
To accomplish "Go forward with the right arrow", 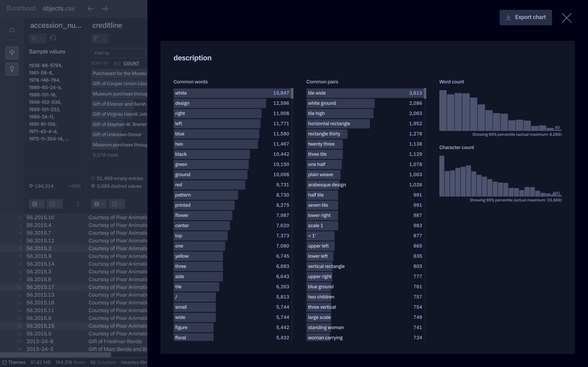I will click(x=105, y=9).
